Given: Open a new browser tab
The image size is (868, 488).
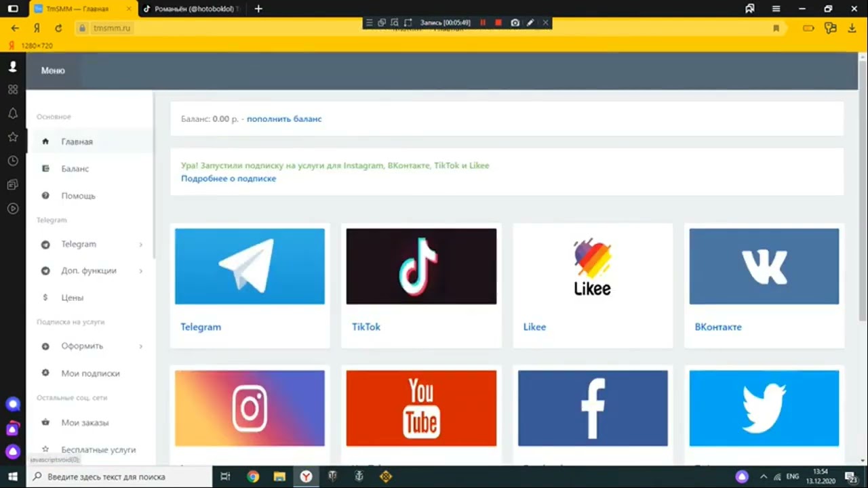Looking at the screenshot, I should [258, 9].
